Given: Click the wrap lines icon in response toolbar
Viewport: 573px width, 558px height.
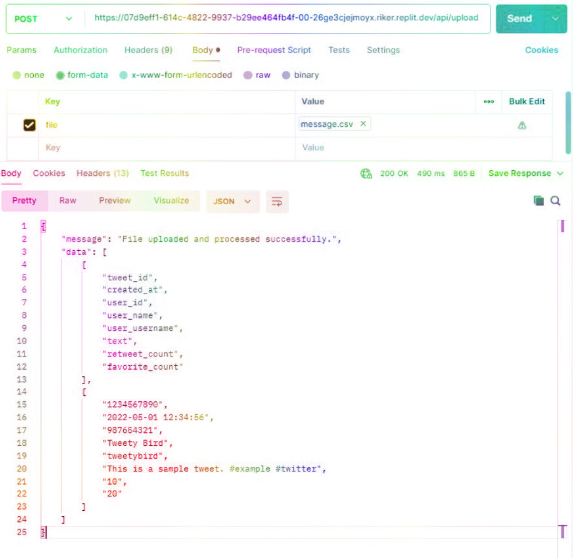Looking at the screenshot, I should coord(277,201).
